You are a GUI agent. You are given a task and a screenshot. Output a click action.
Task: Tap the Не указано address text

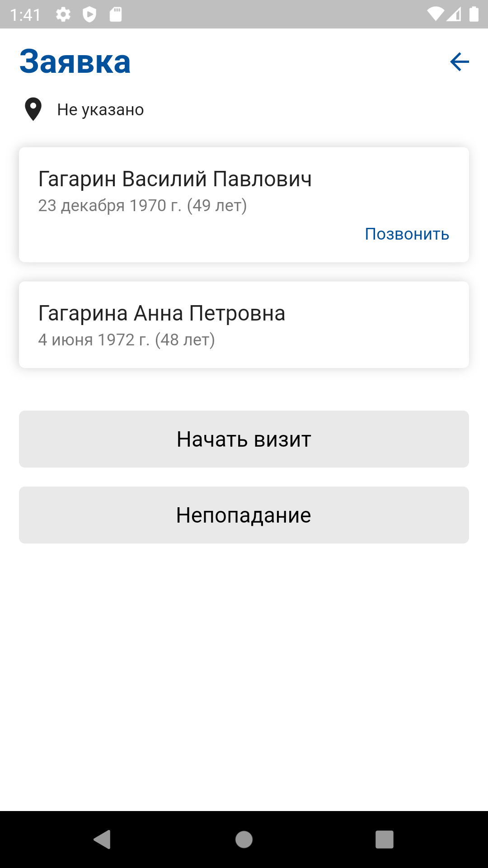point(100,110)
